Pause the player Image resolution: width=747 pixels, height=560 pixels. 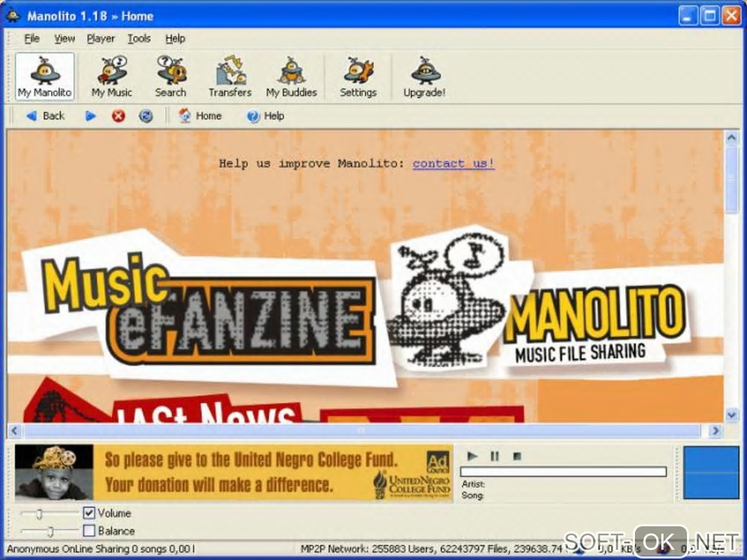click(x=494, y=456)
